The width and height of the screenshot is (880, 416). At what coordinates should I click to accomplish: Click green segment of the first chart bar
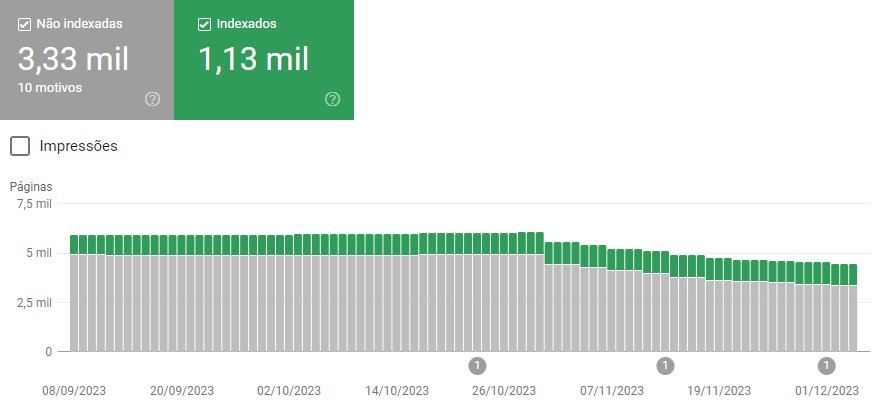(75, 245)
